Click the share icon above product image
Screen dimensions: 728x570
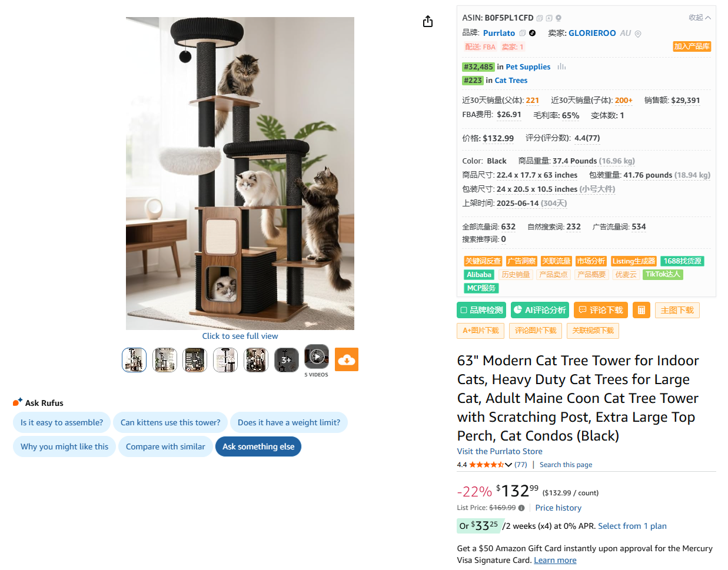point(428,22)
